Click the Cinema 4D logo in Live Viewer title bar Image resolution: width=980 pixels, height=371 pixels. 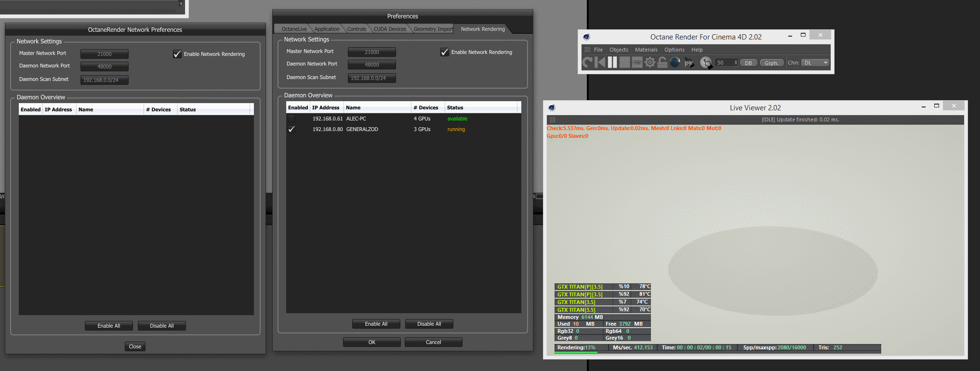point(552,107)
